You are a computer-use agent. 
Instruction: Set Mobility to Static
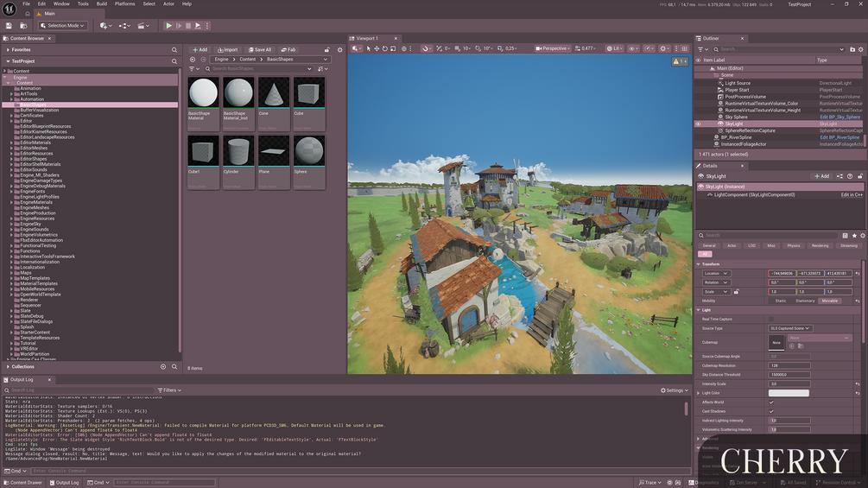click(781, 301)
